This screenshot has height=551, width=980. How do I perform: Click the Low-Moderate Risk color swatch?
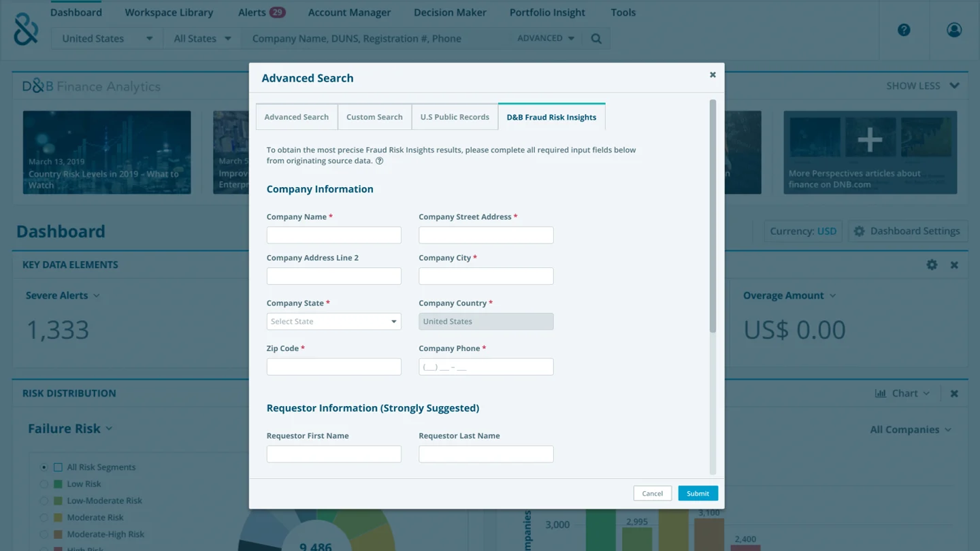click(x=59, y=501)
